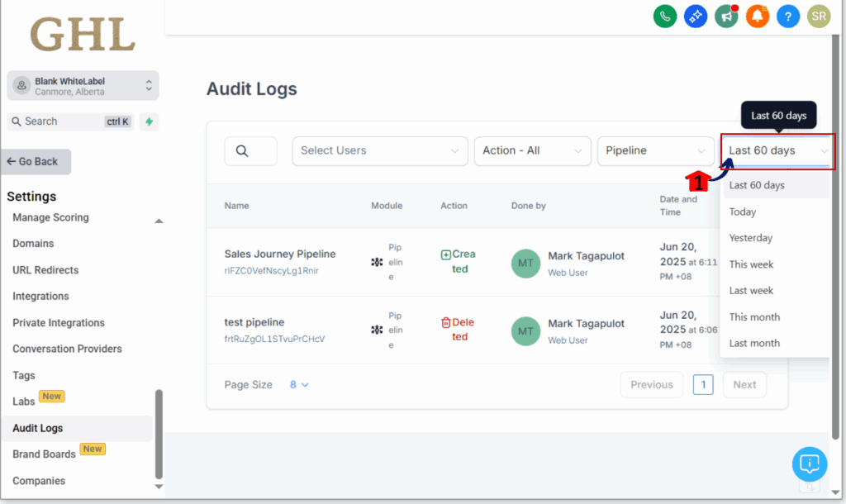Select Yesterday from date range list

point(751,238)
